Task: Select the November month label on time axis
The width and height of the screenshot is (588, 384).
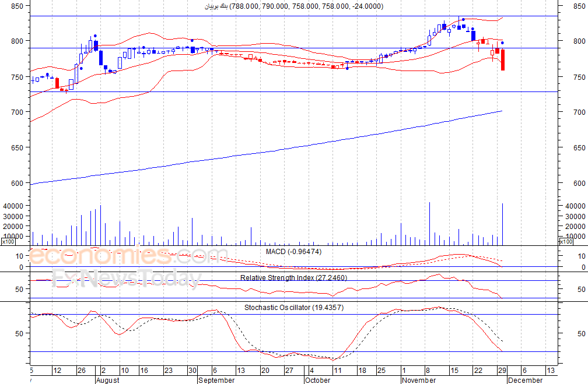Action: click(419, 381)
